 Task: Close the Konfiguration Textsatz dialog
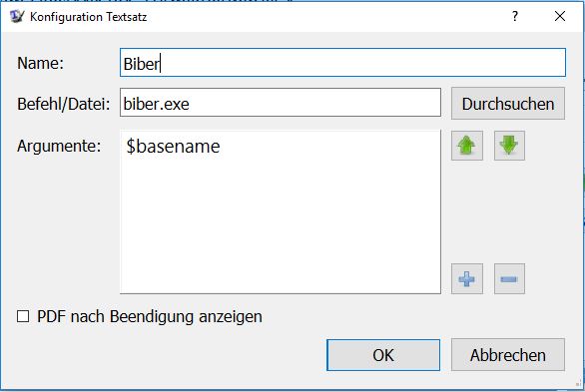click(560, 16)
